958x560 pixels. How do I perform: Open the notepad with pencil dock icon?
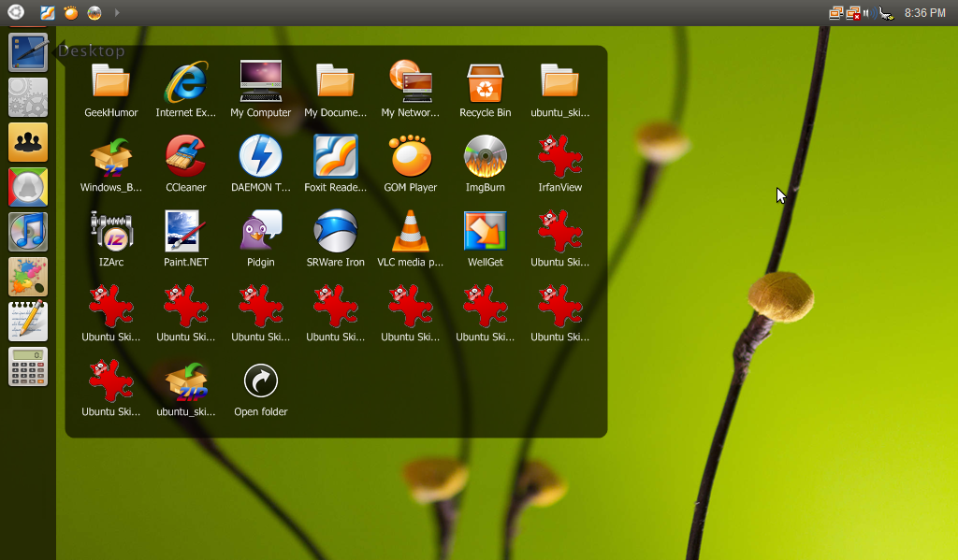point(28,322)
